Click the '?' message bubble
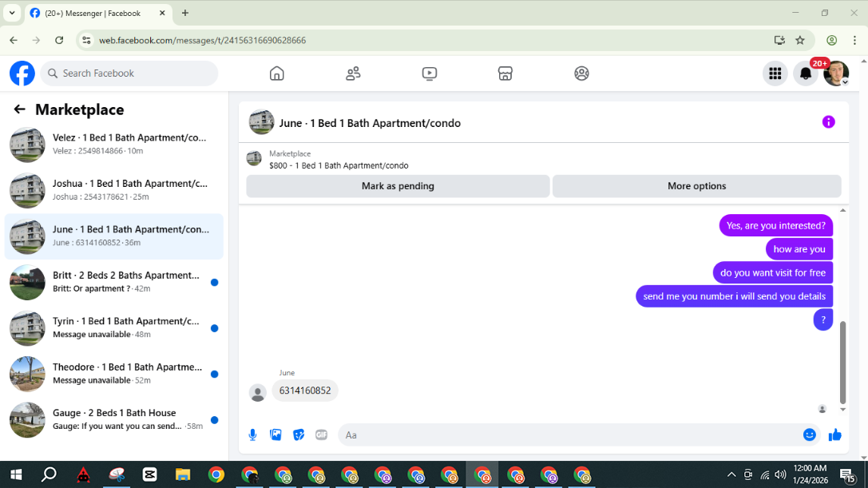The width and height of the screenshot is (868, 488). tap(823, 319)
